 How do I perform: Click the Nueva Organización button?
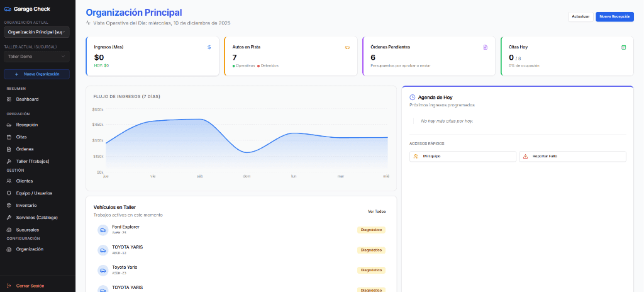tap(37, 74)
